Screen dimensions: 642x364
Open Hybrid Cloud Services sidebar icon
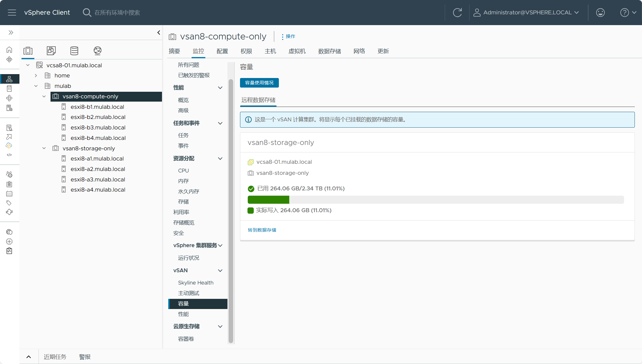point(9,146)
